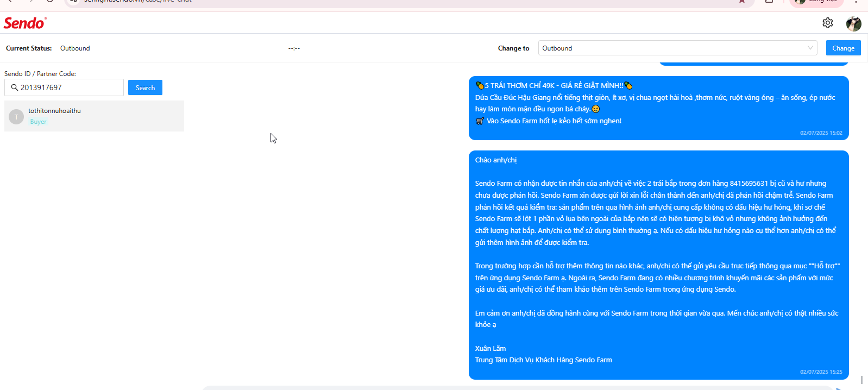Click the Sendo logo
Viewport: 868px width, 390px height.
tap(25, 23)
